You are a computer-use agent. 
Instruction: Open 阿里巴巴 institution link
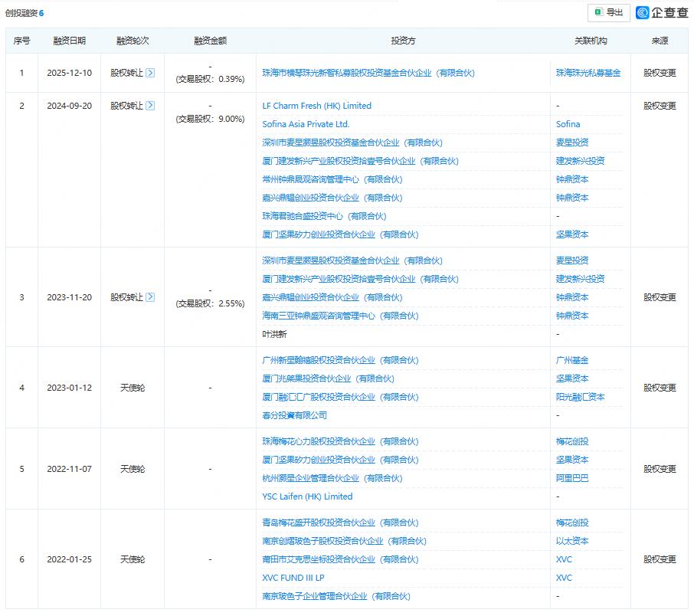[572, 478]
